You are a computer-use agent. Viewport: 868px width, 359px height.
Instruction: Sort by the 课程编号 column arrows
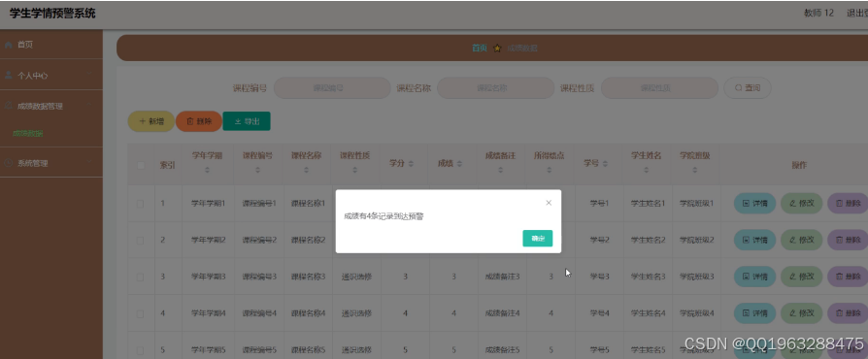257,171
